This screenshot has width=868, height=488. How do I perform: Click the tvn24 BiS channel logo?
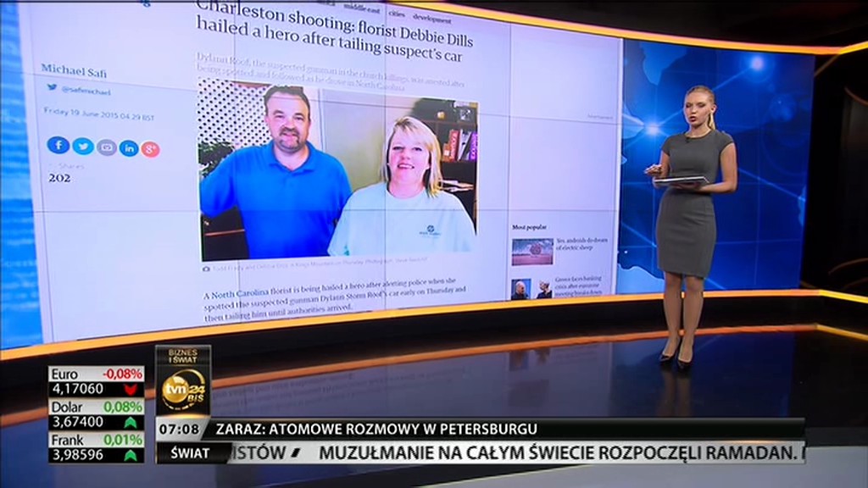(x=183, y=390)
